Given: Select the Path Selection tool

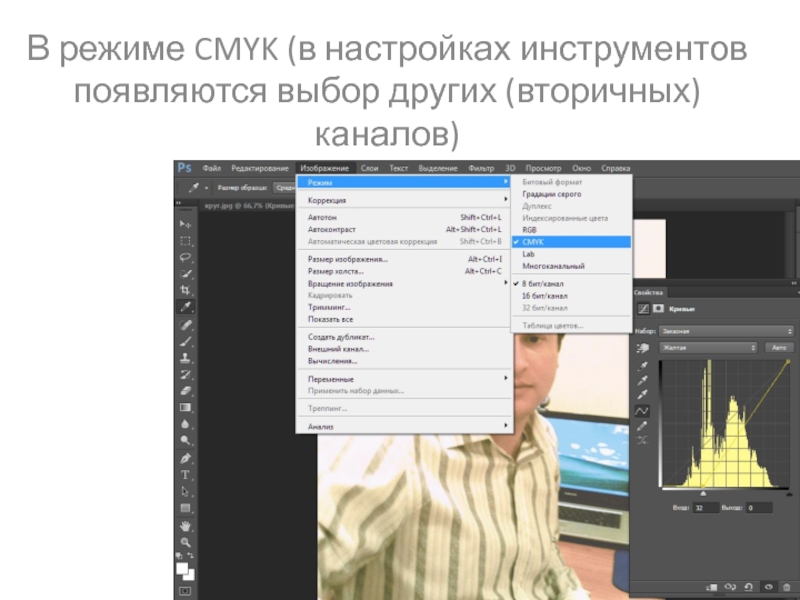Looking at the screenshot, I should coord(185,491).
